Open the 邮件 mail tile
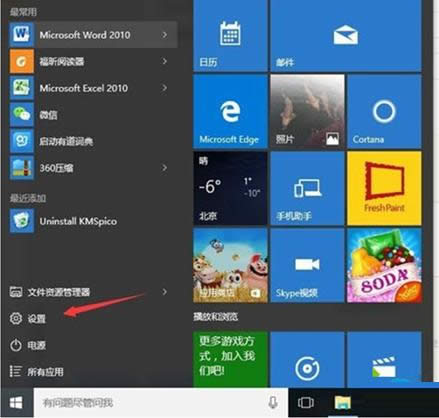 (x=346, y=36)
